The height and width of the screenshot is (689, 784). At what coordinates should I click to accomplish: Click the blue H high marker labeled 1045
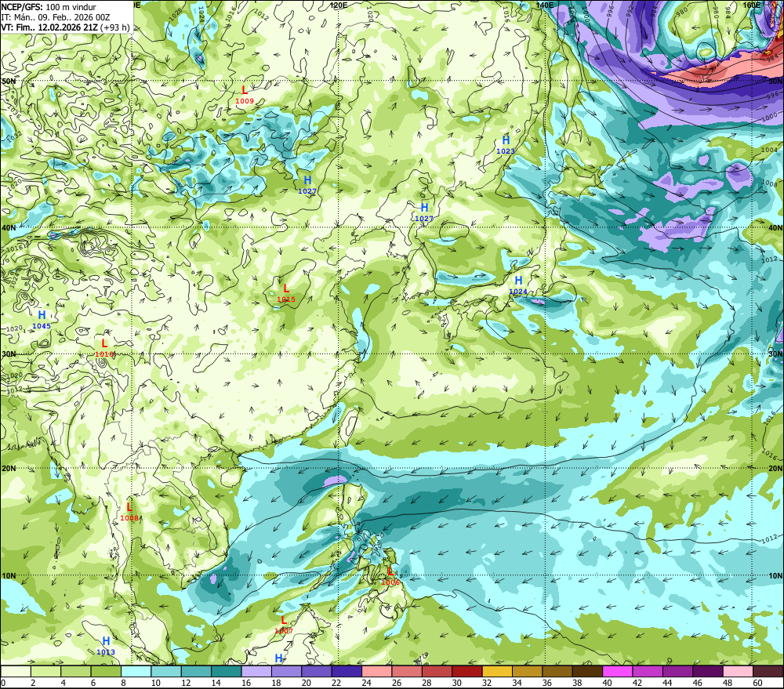pyautogui.click(x=42, y=315)
